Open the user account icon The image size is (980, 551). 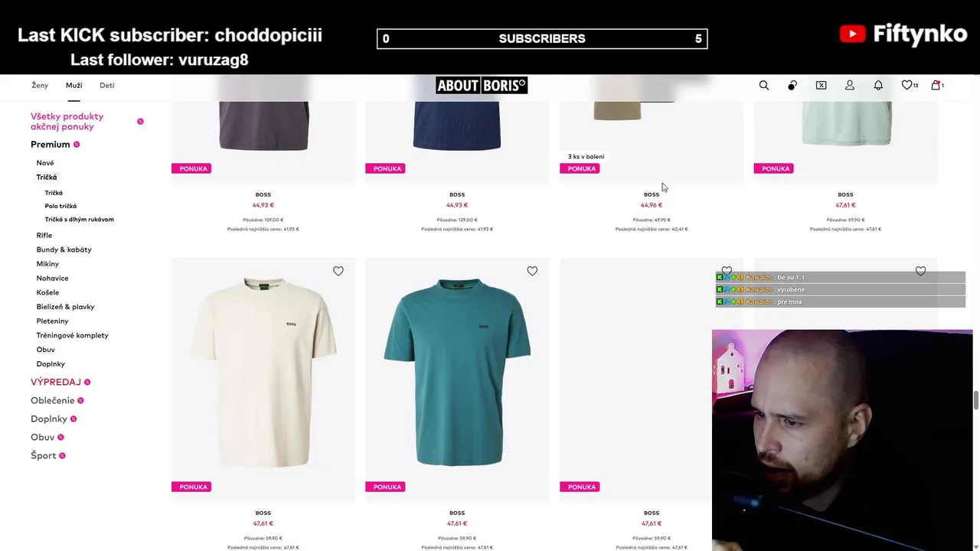click(x=850, y=86)
